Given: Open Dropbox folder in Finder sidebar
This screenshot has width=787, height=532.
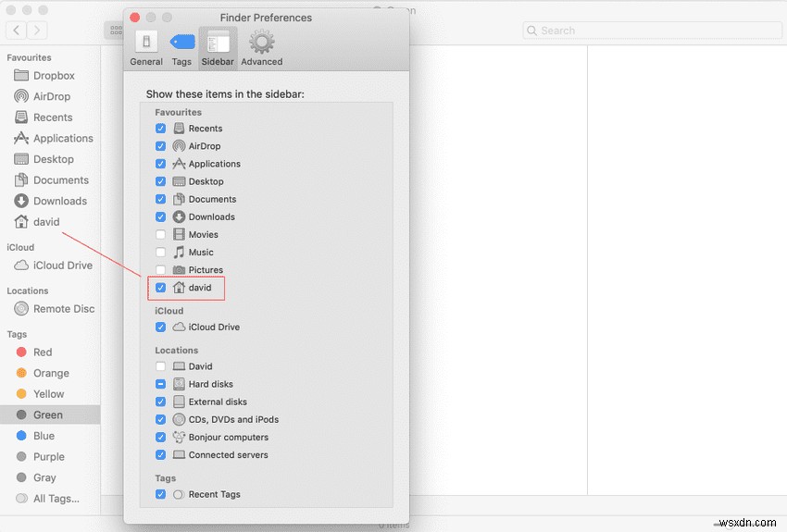Looking at the screenshot, I should (x=50, y=76).
